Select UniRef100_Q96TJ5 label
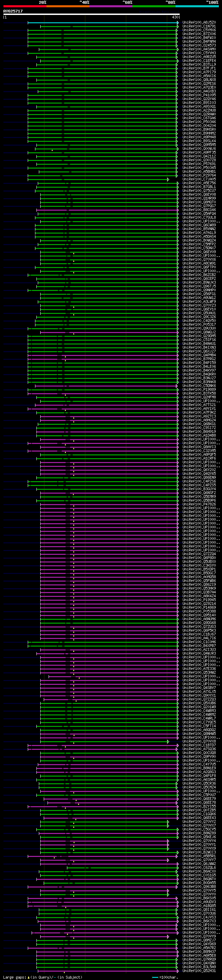 click(199, 286)
